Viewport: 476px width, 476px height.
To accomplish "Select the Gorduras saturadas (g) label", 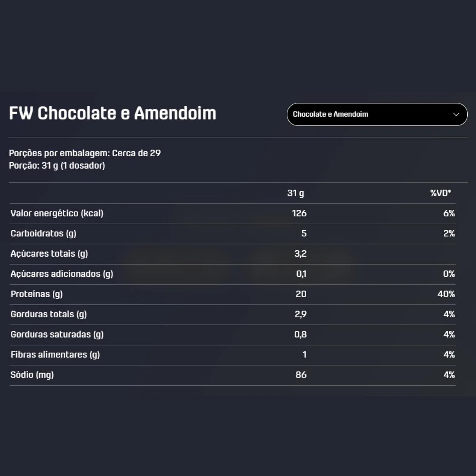I will click(57, 335).
